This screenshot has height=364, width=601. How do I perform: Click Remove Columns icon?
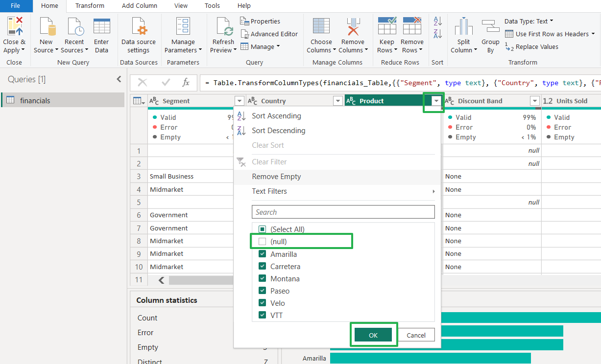coord(353,26)
